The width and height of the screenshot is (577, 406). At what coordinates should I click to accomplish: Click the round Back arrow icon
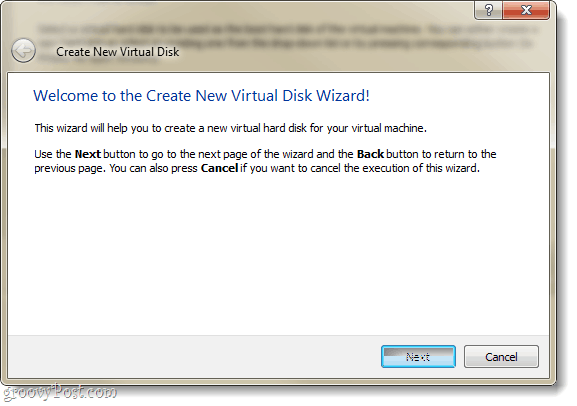(x=24, y=50)
